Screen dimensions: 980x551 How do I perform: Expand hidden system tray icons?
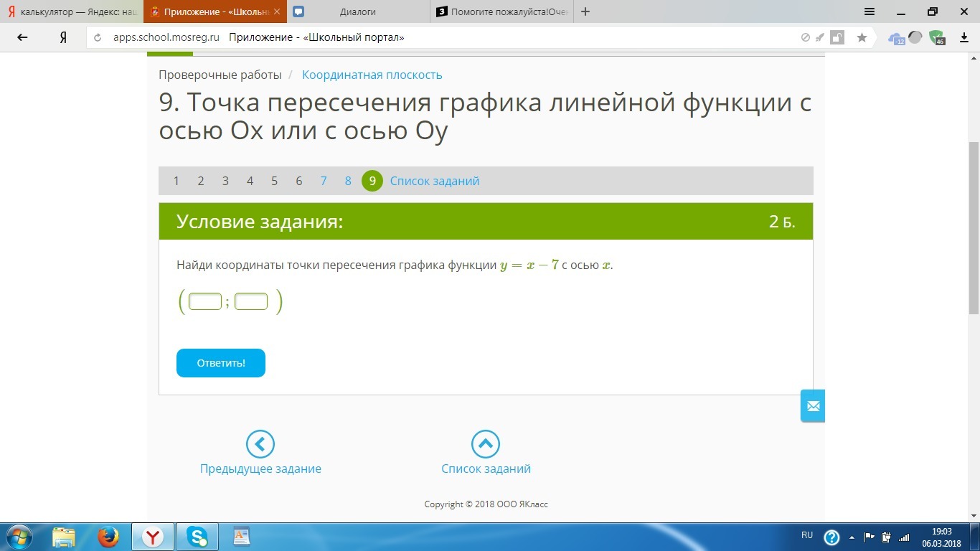click(852, 537)
